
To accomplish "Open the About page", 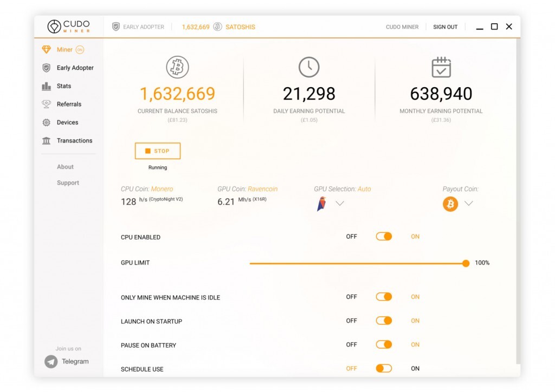I will point(65,167).
